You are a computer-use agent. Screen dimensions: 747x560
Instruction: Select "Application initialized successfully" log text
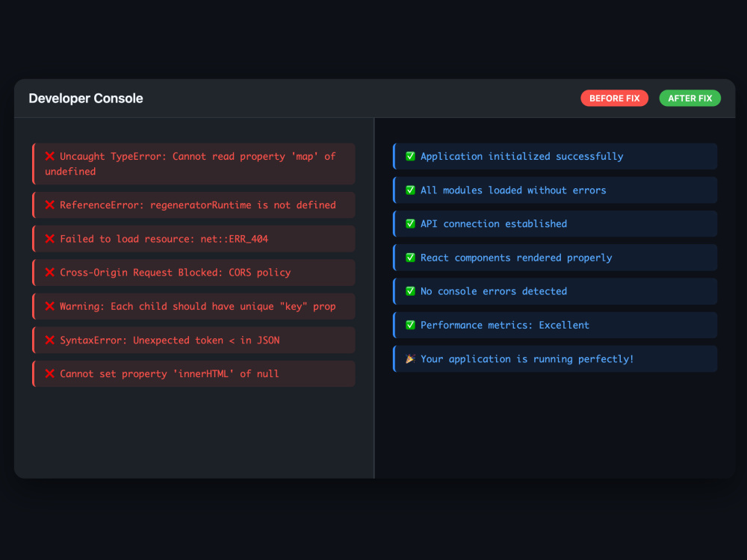click(x=521, y=157)
